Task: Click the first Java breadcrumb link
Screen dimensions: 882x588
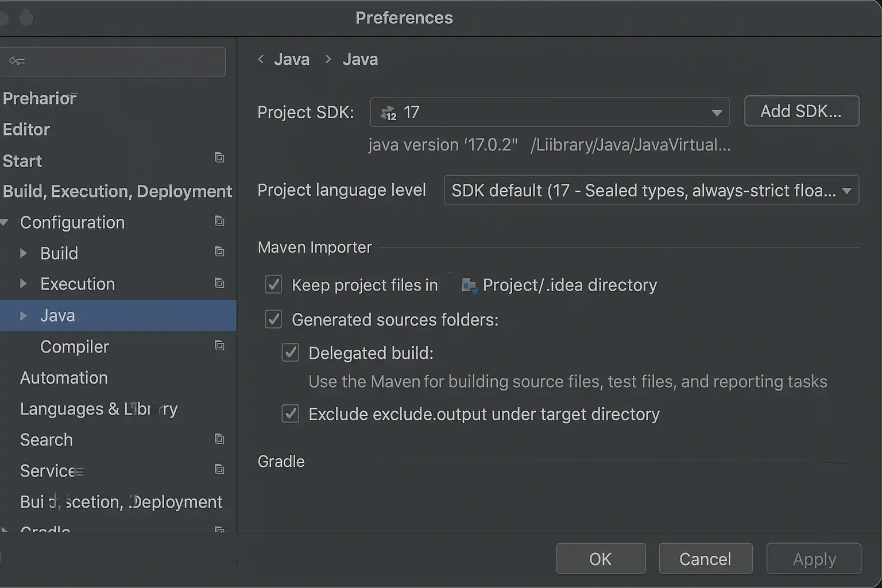Action: 292,59
